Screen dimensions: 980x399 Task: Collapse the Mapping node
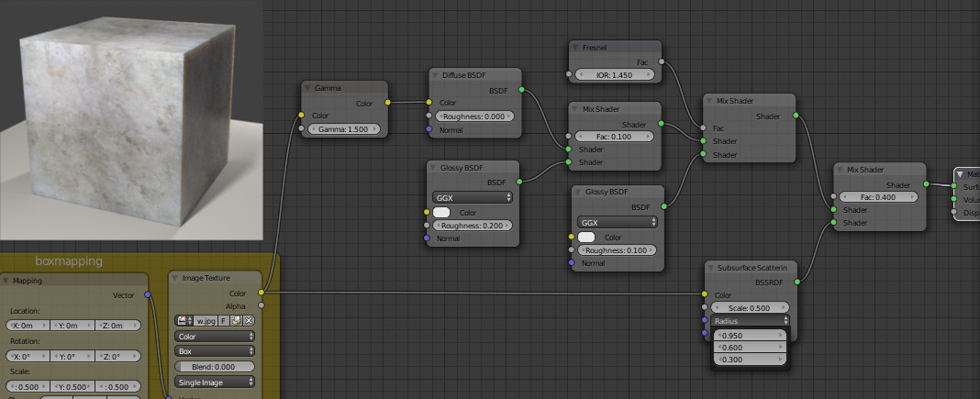tap(6, 281)
